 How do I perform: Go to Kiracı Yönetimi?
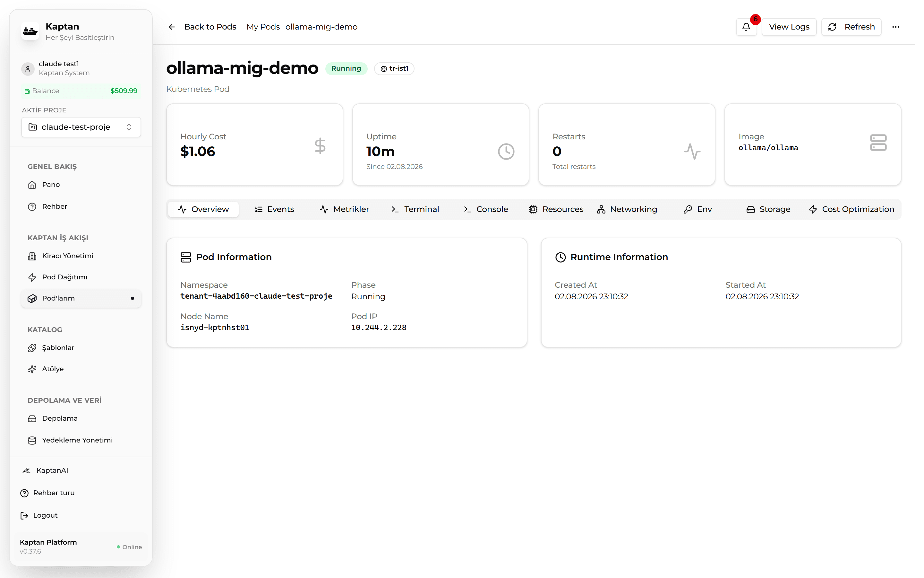[x=81, y=256]
